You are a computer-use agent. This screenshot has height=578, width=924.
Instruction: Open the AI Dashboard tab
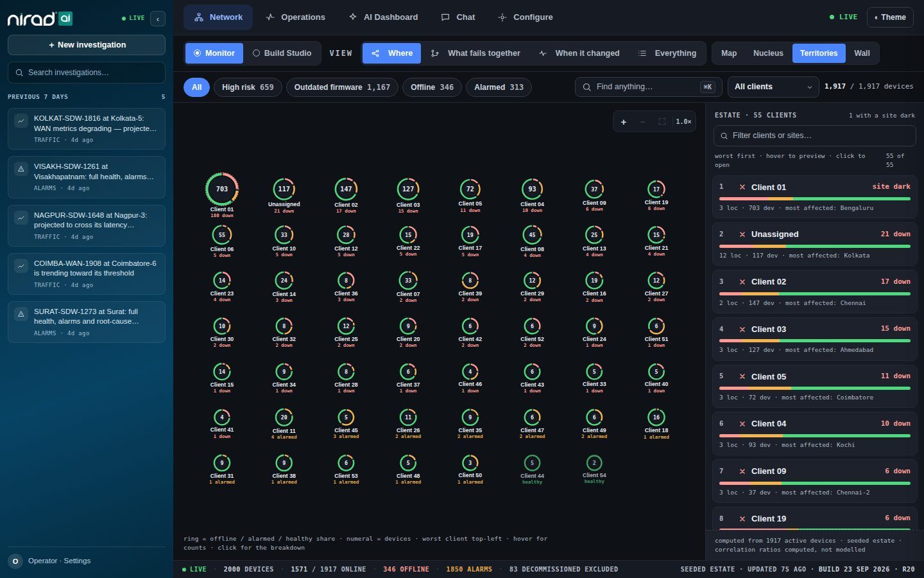pos(383,17)
